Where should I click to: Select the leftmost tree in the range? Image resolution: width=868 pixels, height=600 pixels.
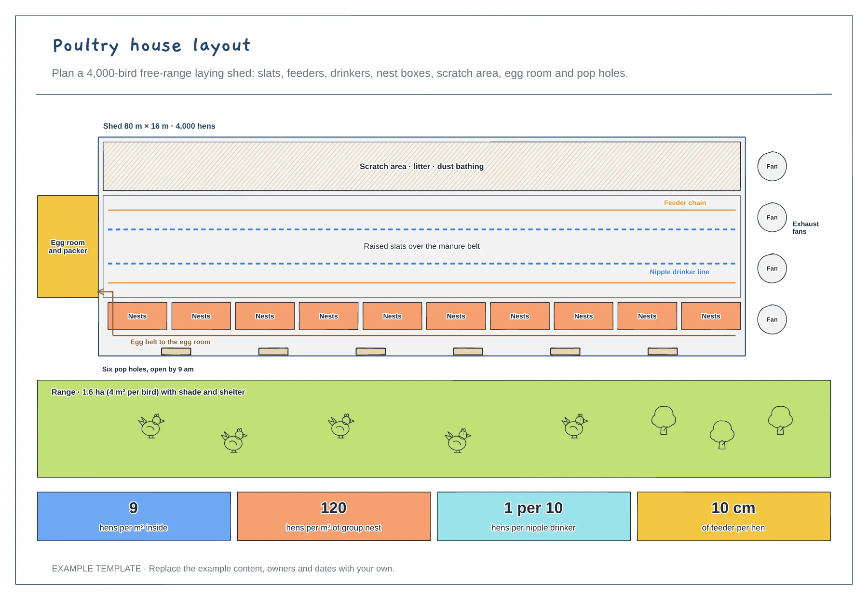click(664, 420)
